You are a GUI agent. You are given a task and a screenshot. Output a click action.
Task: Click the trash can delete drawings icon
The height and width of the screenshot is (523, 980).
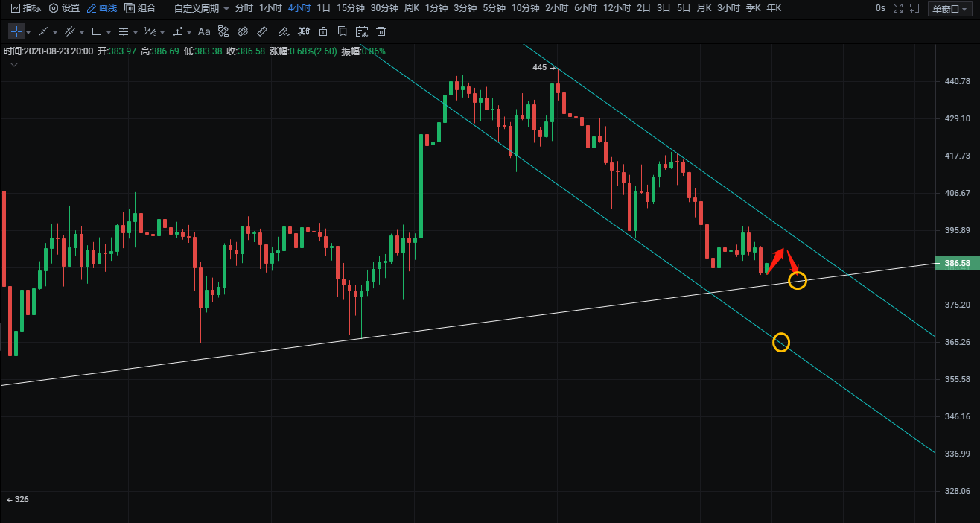click(381, 32)
